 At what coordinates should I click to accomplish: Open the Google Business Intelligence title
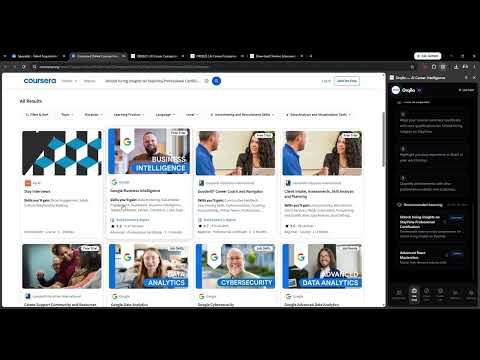tap(135, 190)
